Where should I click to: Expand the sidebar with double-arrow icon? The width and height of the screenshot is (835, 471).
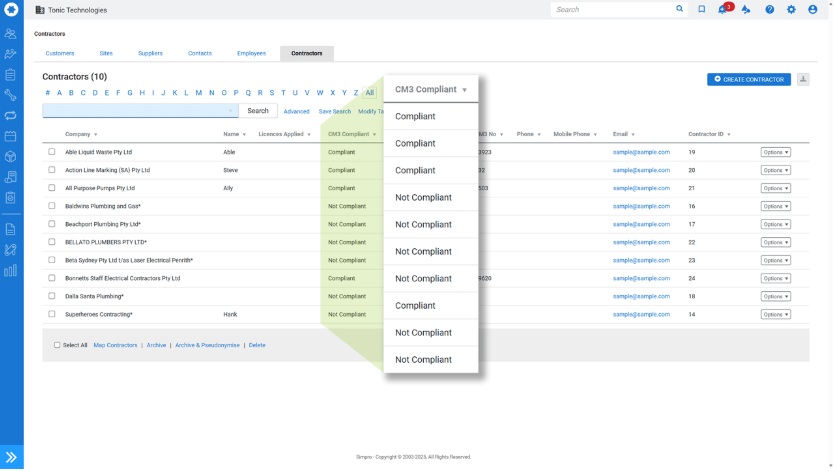click(11, 457)
